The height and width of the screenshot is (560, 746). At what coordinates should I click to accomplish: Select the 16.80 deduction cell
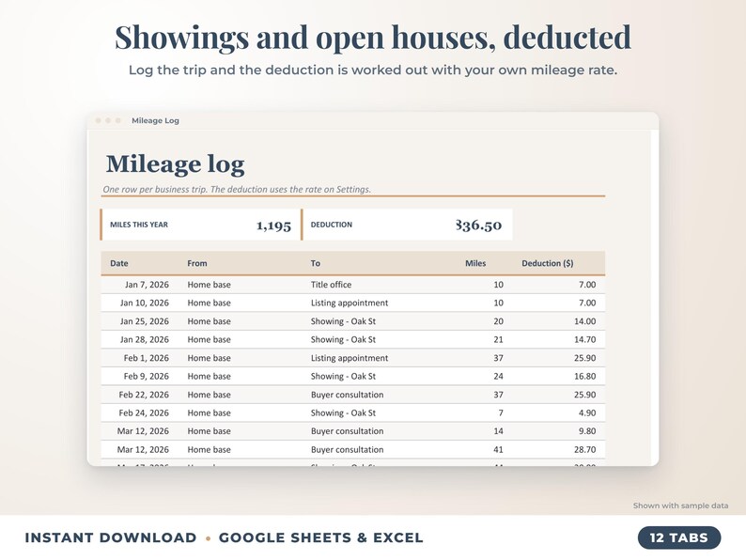(584, 376)
